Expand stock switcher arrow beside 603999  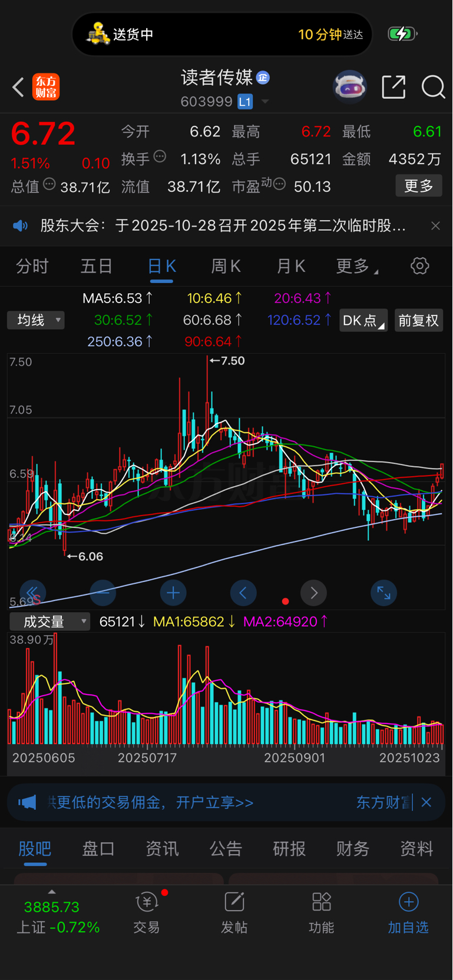click(265, 102)
